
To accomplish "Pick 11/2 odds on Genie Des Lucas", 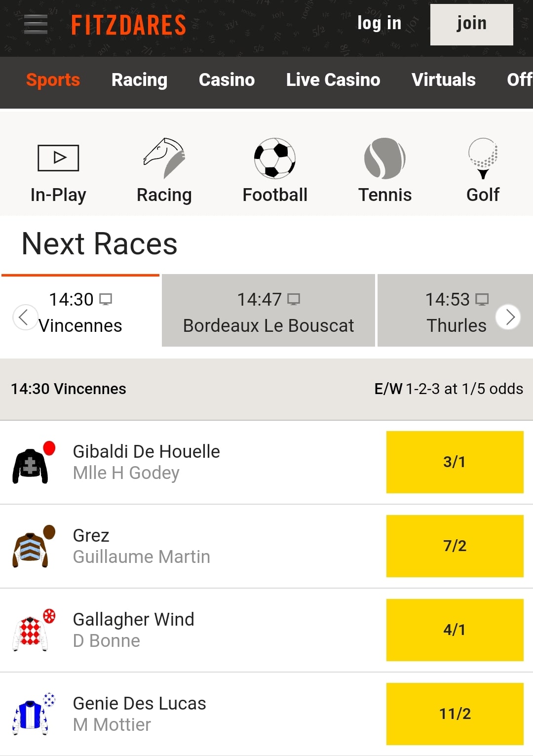I will tap(454, 713).
